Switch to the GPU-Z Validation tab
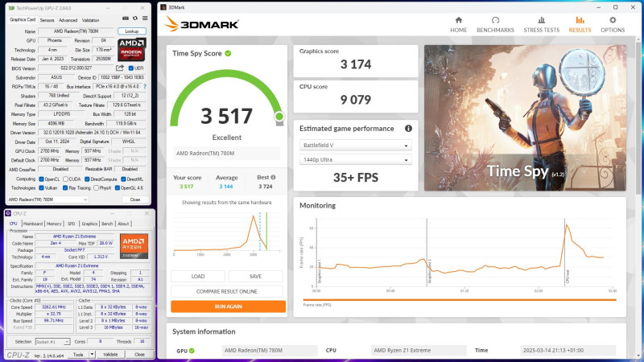This screenshot has width=644, height=362. click(x=90, y=20)
